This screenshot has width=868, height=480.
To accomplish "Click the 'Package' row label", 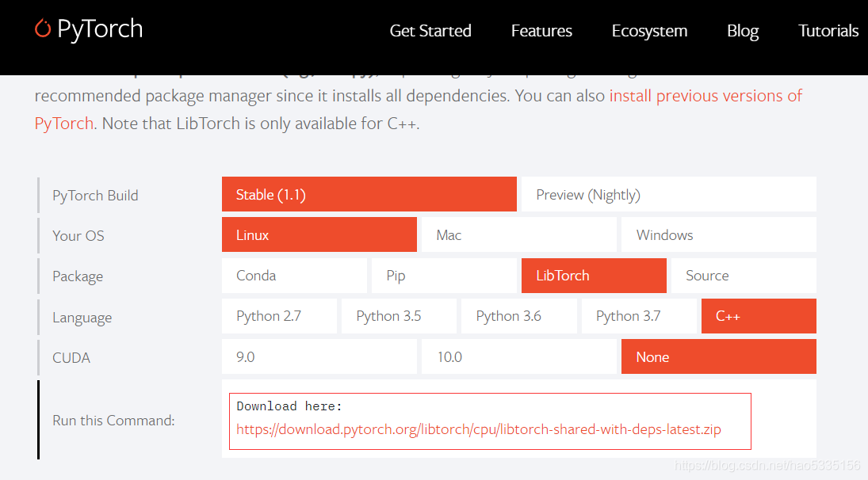I will (78, 276).
